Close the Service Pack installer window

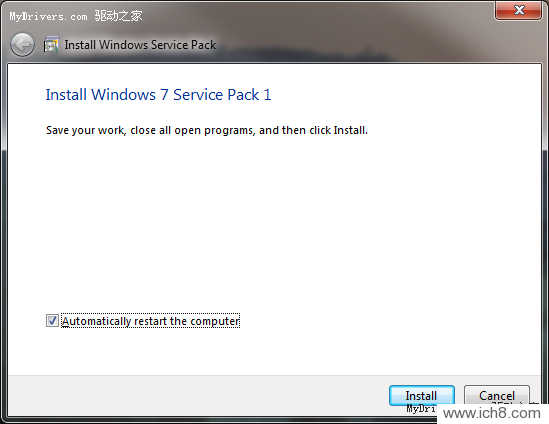pyautogui.click(x=518, y=10)
